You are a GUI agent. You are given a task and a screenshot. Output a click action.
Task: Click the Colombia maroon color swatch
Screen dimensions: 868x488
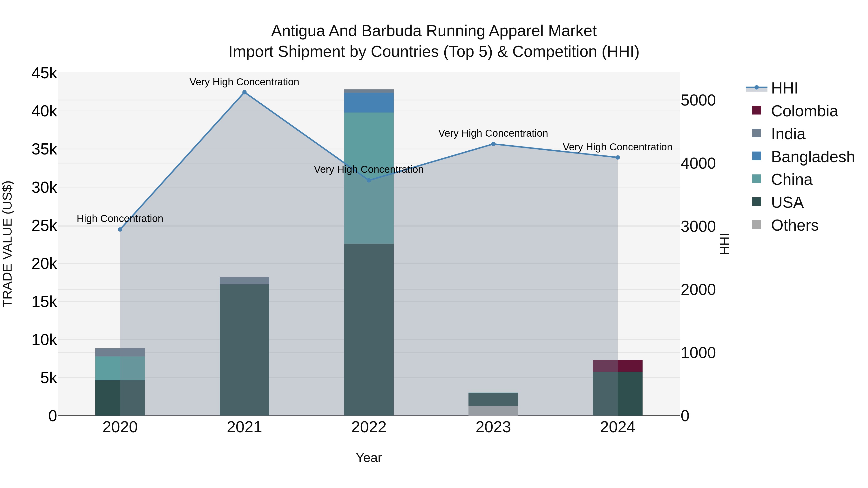tap(756, 110)
